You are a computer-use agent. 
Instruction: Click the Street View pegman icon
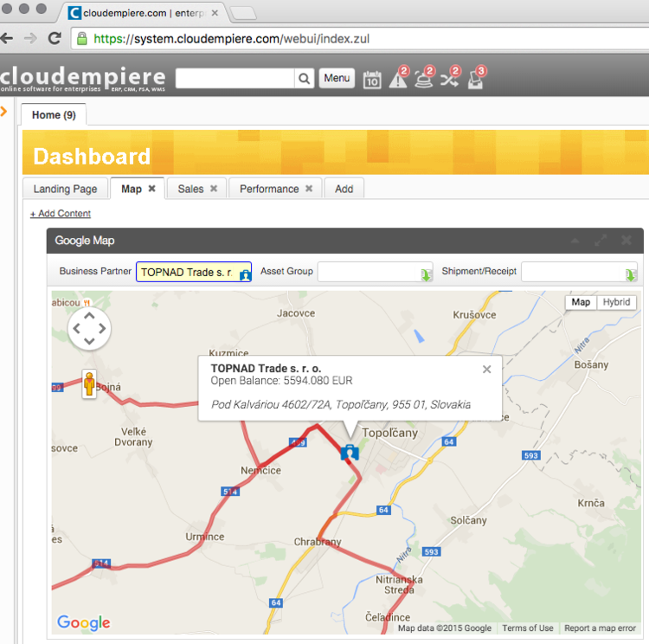click(x=88, y=383)
